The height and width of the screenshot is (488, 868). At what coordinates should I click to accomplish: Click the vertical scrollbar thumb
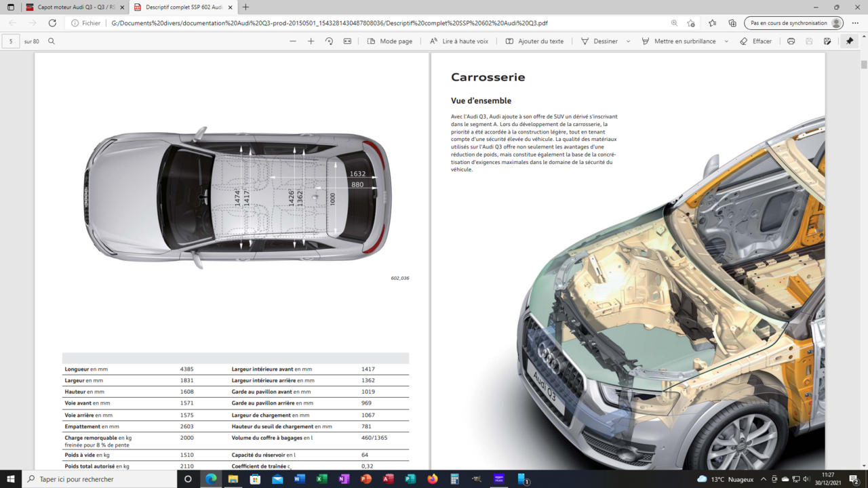click(x=864, y=64)
